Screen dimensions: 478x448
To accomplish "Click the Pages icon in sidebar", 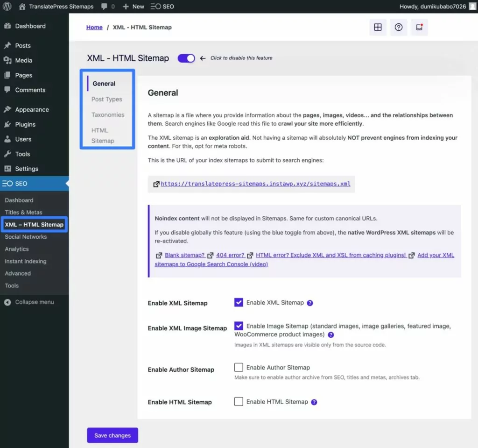I will (x=7, y=75).
